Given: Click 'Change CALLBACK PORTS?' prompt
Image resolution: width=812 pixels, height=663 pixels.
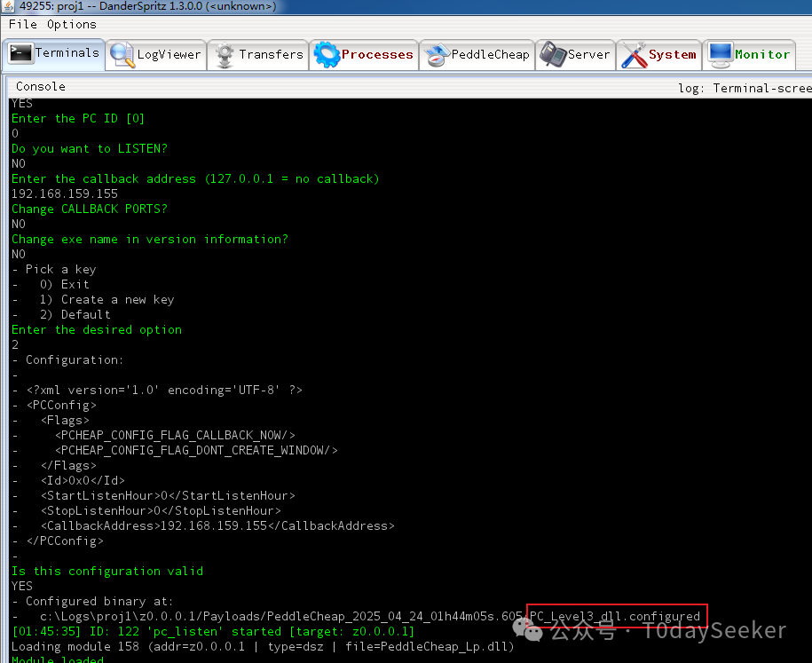Looking at the screenshot, I should [89, 209].
